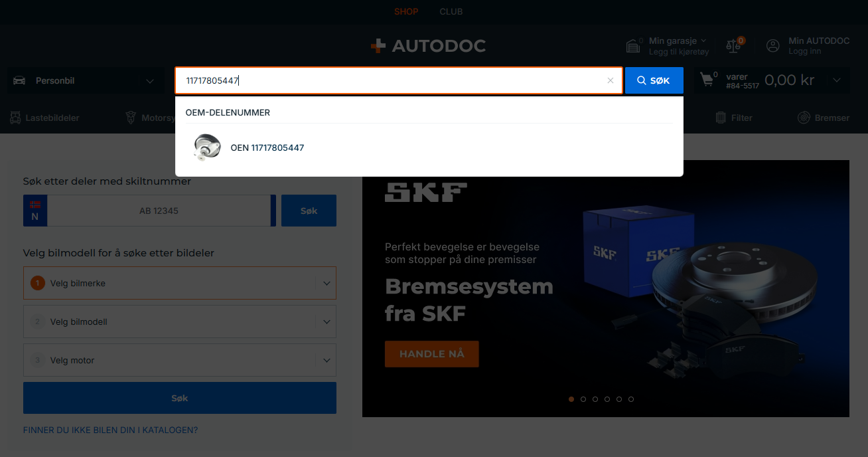Click the Norwegian flag plate badge
Image resolution: width=868 pixels, height=457 pixels.
coord(35,211)
